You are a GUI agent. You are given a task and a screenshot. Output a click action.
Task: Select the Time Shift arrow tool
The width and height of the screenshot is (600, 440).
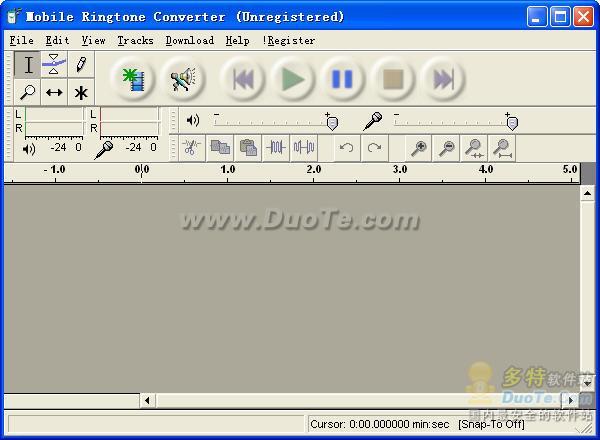(54, 92)
